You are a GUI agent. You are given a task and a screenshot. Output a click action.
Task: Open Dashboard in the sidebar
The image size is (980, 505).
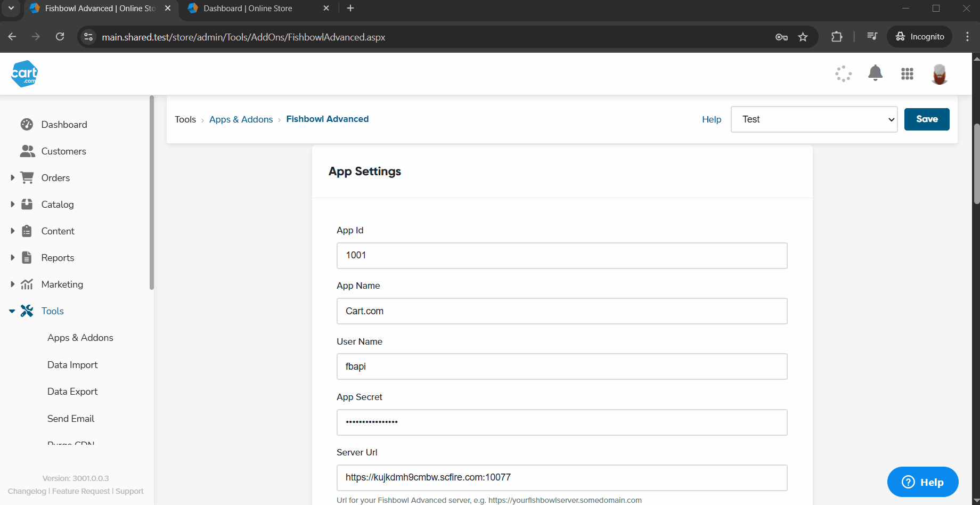[64, 124]
